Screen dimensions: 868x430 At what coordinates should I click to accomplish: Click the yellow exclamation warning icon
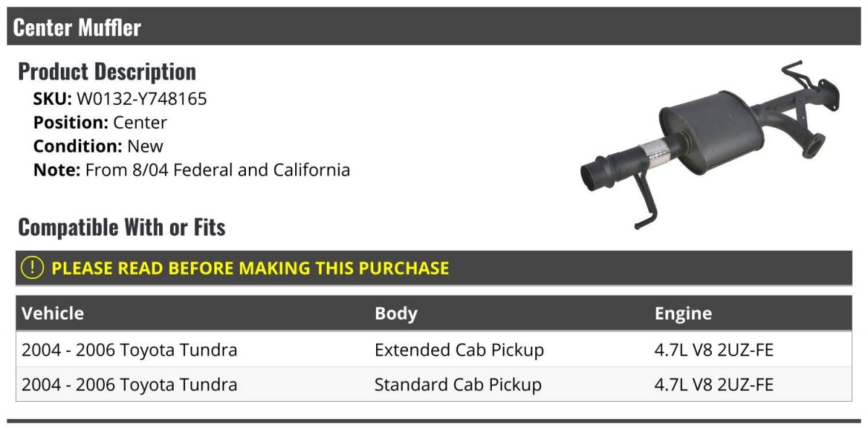33,268
